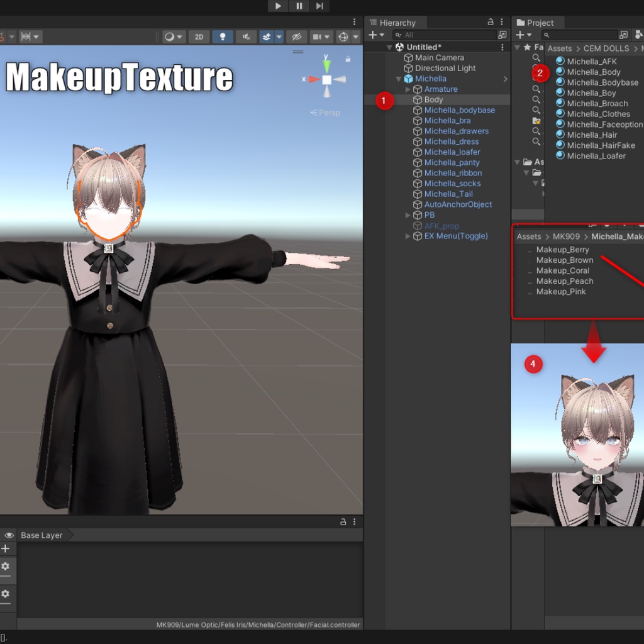The height and width of the screenshot is (644, 644).
Task: Click MK909 breadcrumb in lower Project
Action: click(x=566, y=236)
